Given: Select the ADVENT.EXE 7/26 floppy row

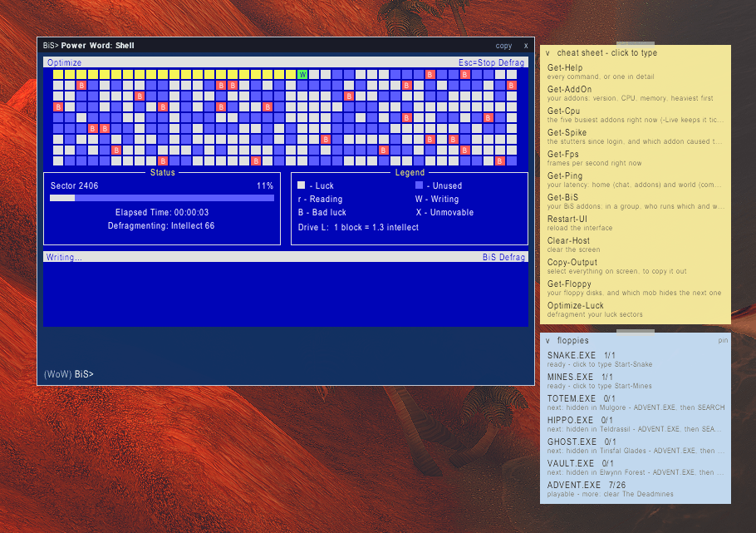Looking at the screenshot, I should tap(636, 489).
